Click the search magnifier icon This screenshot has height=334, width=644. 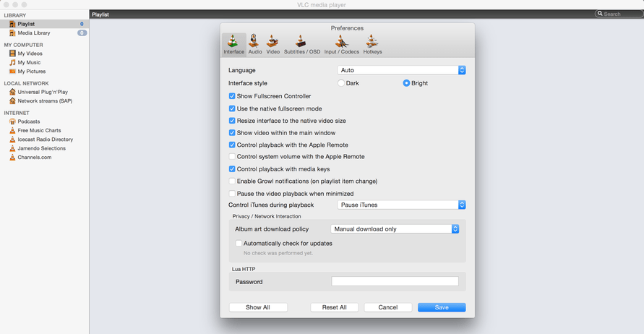[600, 14]
